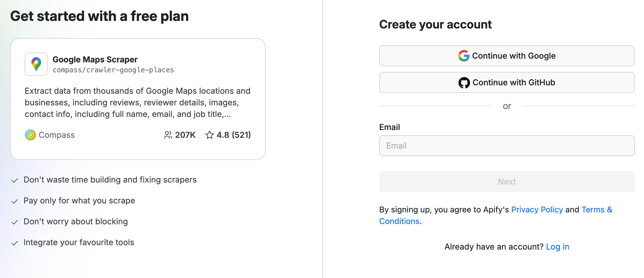Click the Next button

[x=507, y=181]
